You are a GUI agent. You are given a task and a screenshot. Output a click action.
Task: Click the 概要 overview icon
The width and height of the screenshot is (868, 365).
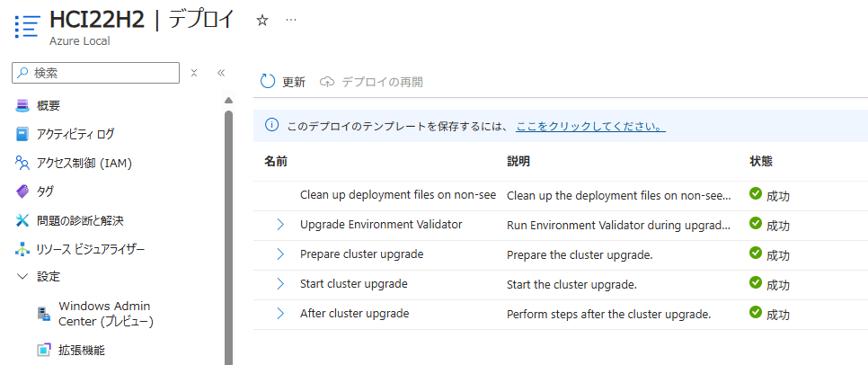point(22,105)
